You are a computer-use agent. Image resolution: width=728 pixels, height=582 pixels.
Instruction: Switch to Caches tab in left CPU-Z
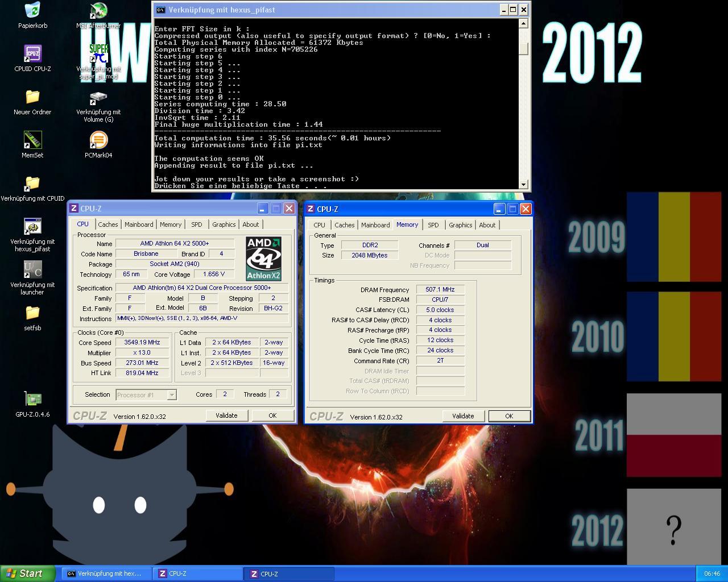point(107,225)
